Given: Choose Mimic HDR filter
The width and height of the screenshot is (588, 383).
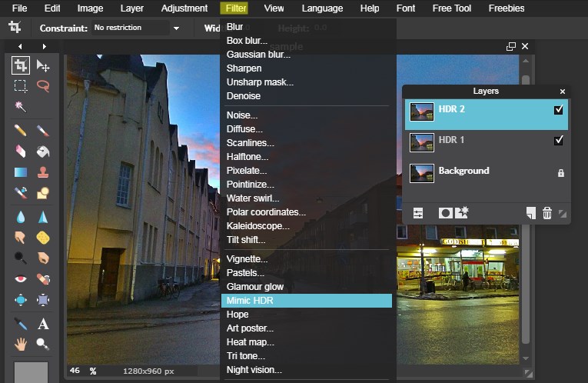Looking at the screenshot, I should click(x=307, y=301).
